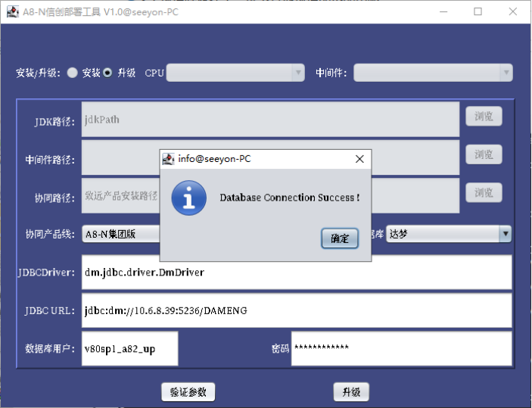The image size is (532, 408).
Task: Open the CPU dropdown
Action: coord(235,73)
